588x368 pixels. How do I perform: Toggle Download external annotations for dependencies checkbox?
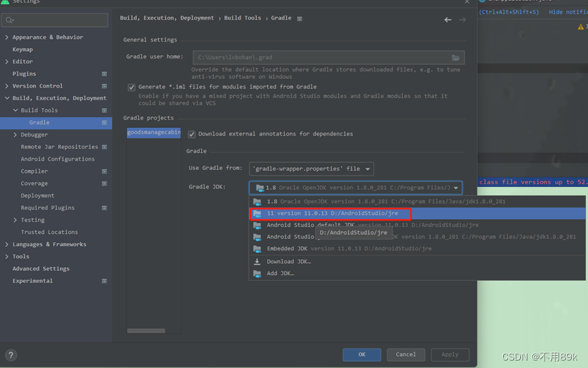[x=192, y=134]
